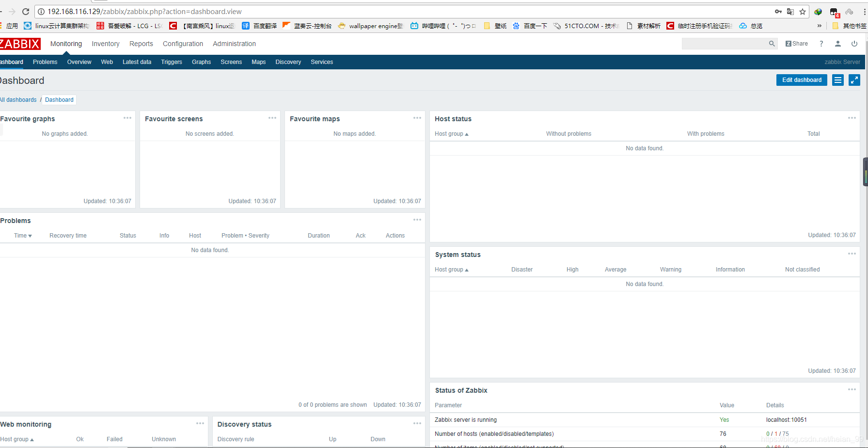This screenshot has height=448, width=868.
Task: Open the dashboard actions list icon
Action: 838,80
